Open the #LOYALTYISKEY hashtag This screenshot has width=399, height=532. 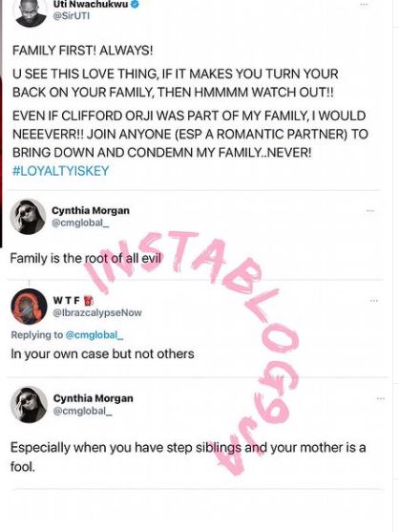(61, 171)
